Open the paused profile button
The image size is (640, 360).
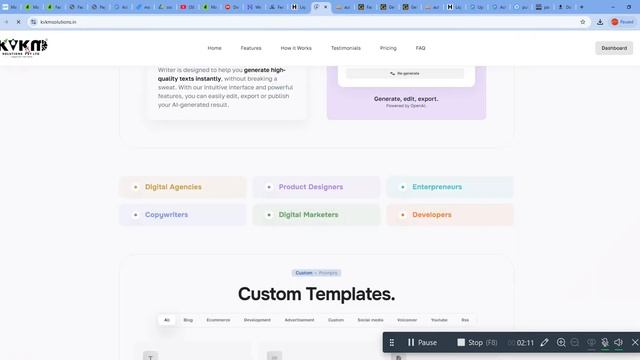[x=622, y=22]
